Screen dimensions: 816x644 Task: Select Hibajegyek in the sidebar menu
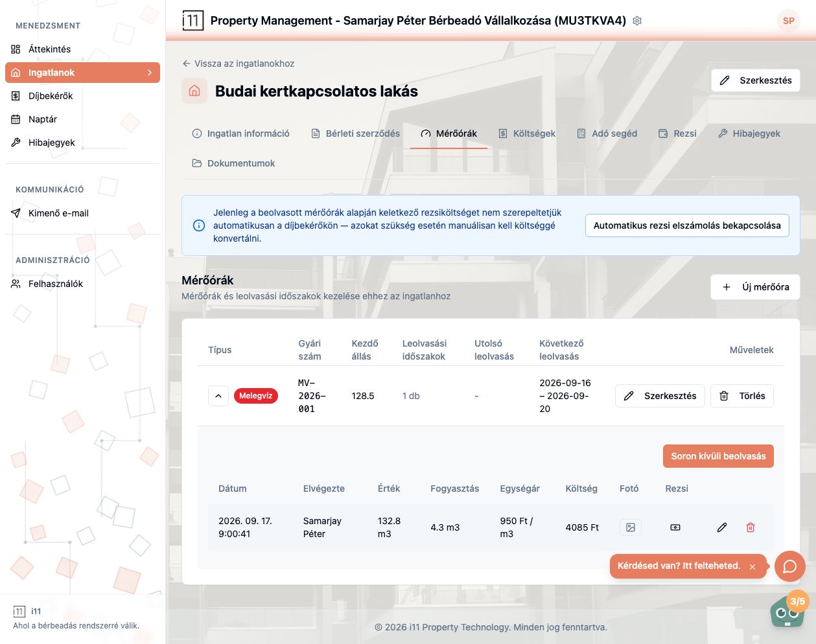tap(82, 143)
